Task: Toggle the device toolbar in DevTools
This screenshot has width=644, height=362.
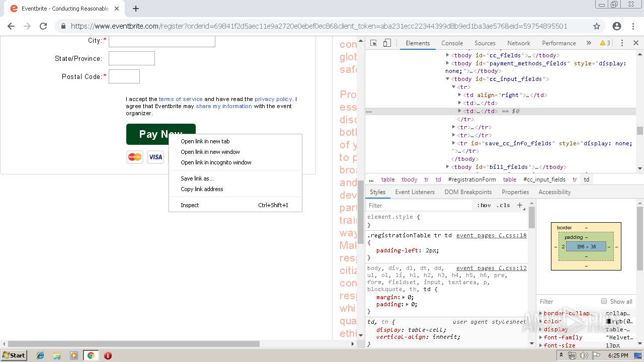Action: (x=387, y=43)
